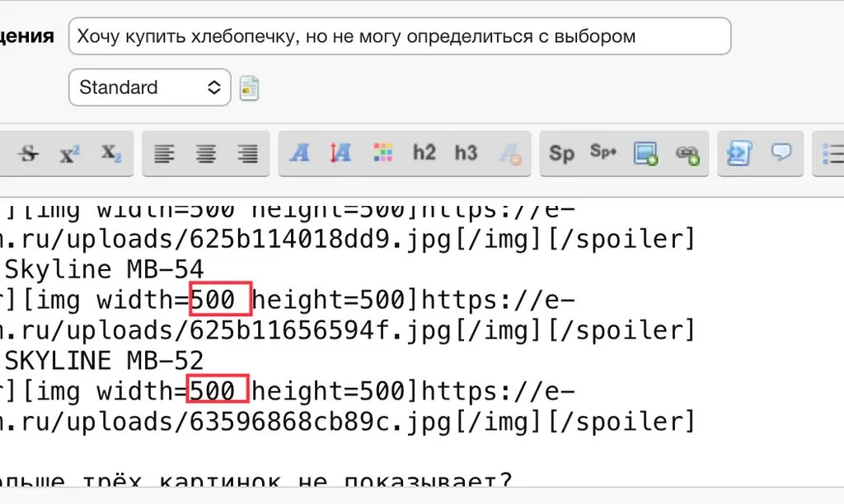Apply strikethrough formatting

[x=29, y=153]
